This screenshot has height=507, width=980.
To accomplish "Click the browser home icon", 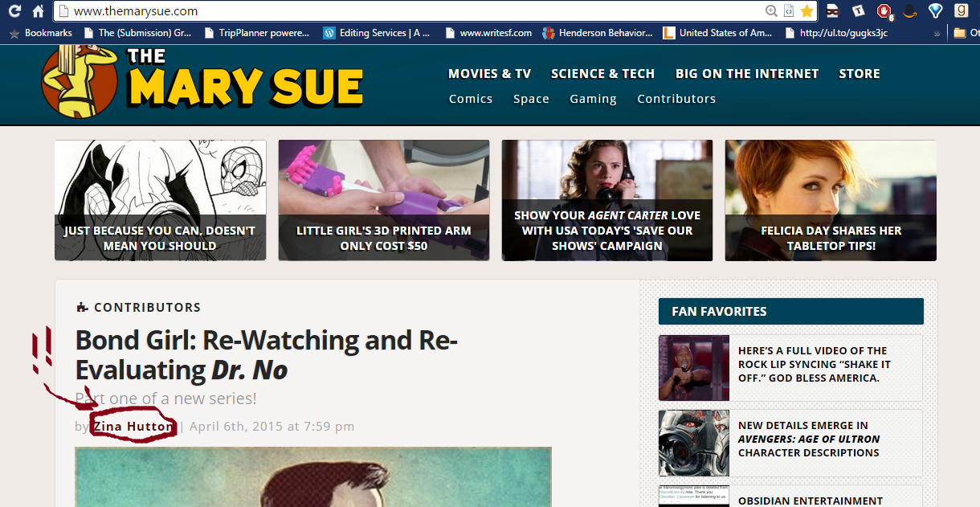I will pos(38,11).
